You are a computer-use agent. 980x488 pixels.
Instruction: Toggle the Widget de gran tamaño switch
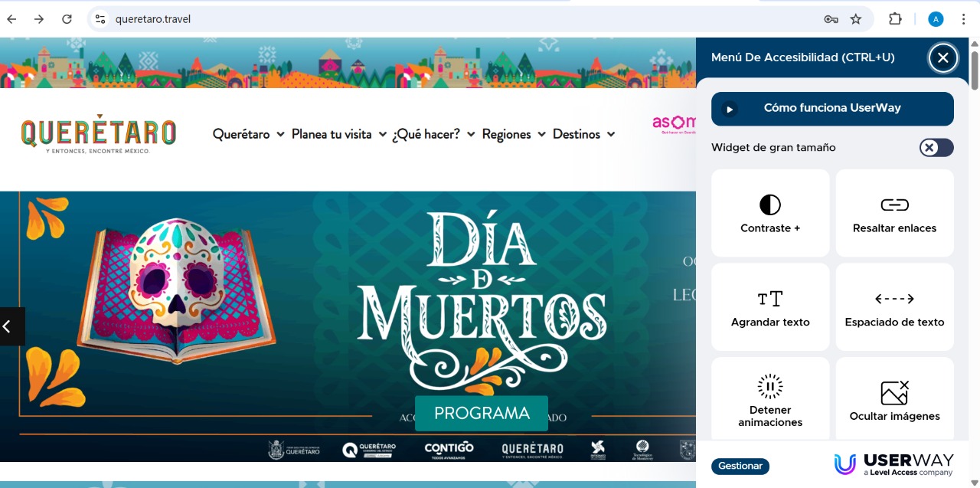tap(936, 147)
